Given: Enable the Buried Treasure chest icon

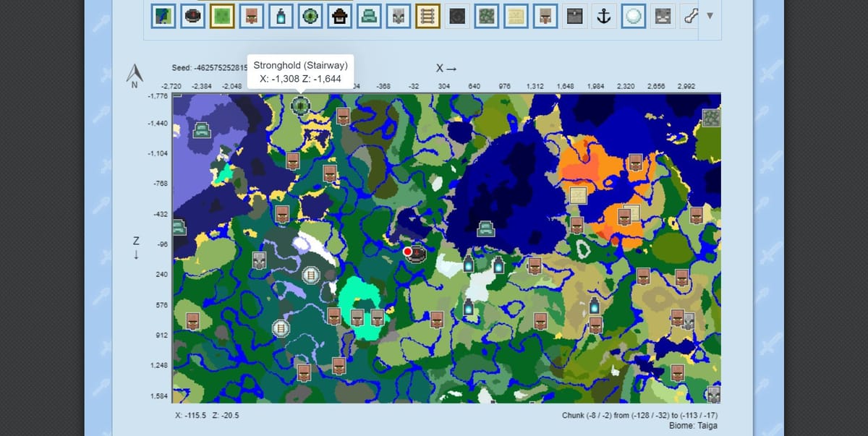Looking at the screenshot, I should coord(574,17).
